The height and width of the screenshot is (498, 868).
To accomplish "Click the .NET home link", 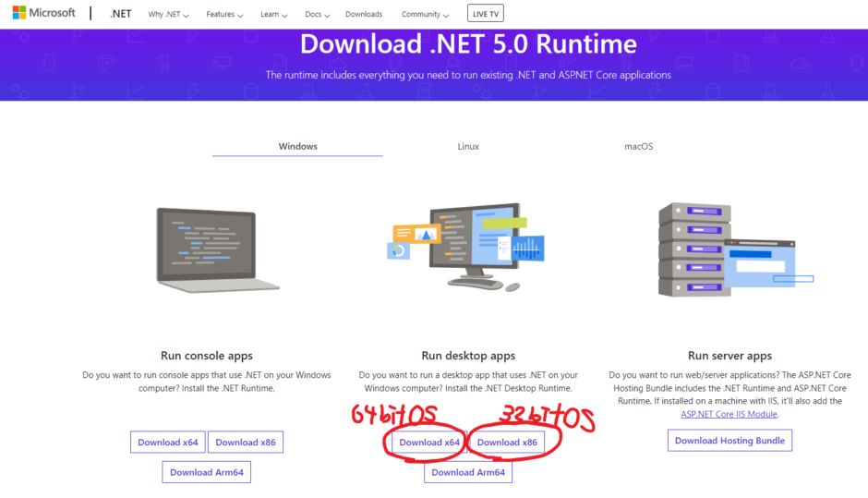I will [120, 15].
